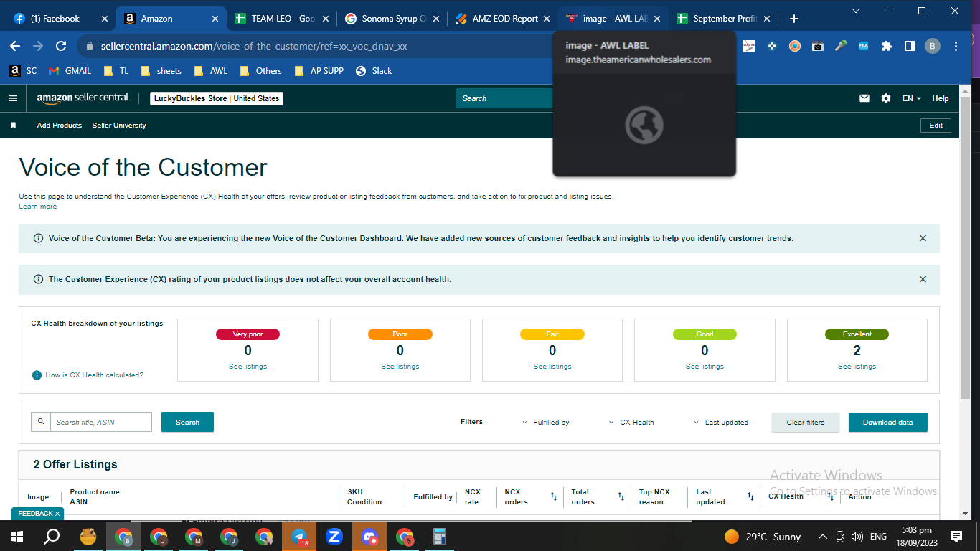Open the Chrome Extensions puzzle icon

click(887, 46)
